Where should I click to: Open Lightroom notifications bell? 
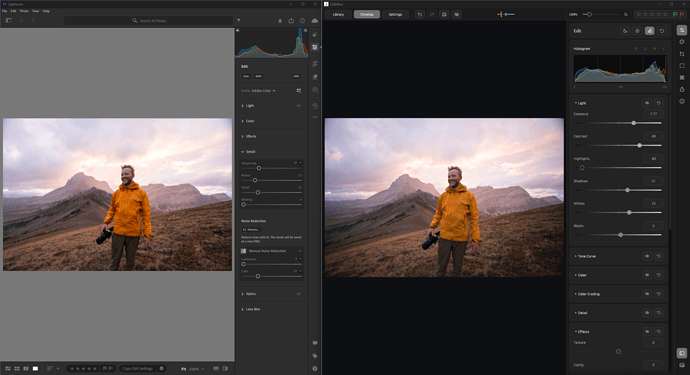click(280, 21)
